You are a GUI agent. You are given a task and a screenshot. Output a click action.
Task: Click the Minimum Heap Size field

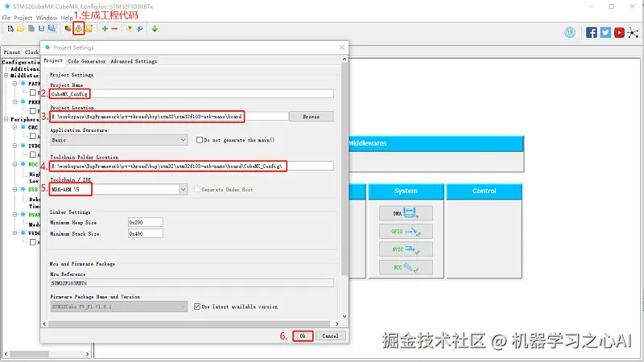tap(146, 222)
